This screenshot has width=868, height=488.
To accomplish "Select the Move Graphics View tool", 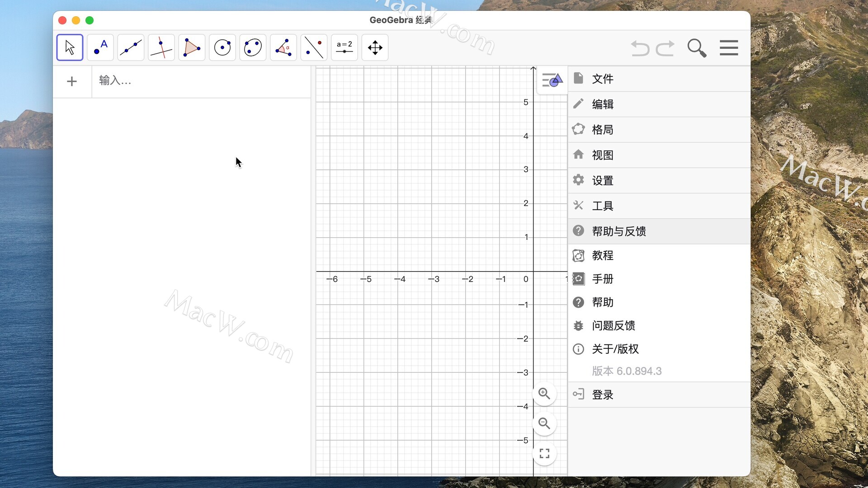I will [375, 47].
